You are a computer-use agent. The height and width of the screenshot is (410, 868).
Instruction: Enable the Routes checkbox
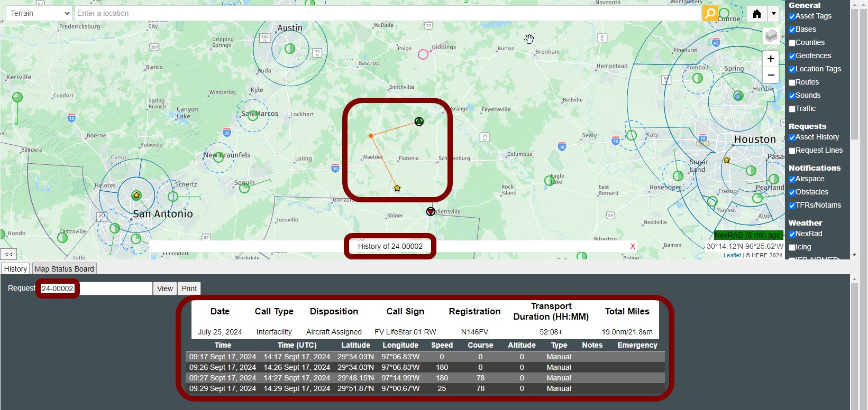pyautogui.click(x=792, y=82)
